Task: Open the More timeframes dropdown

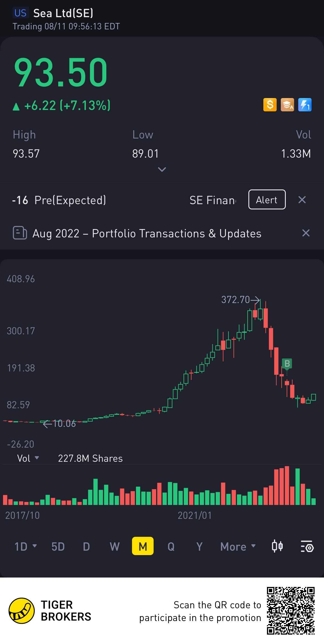Action: pyautogui.click(x=238, y=546)
